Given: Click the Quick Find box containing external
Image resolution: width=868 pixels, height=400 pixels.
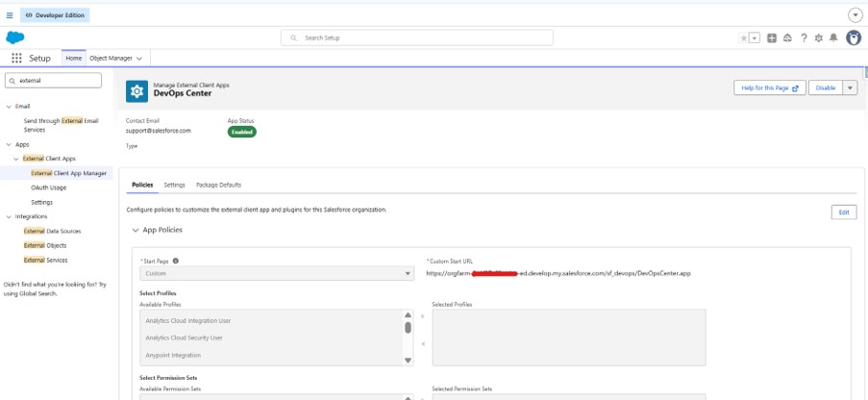Looking at the screenshot, I should [53, 81].
